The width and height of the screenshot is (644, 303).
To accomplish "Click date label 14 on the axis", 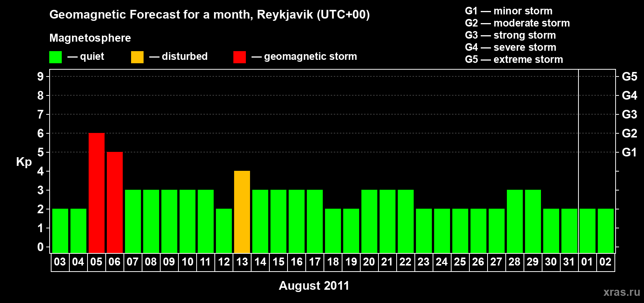I will [260, 262].
